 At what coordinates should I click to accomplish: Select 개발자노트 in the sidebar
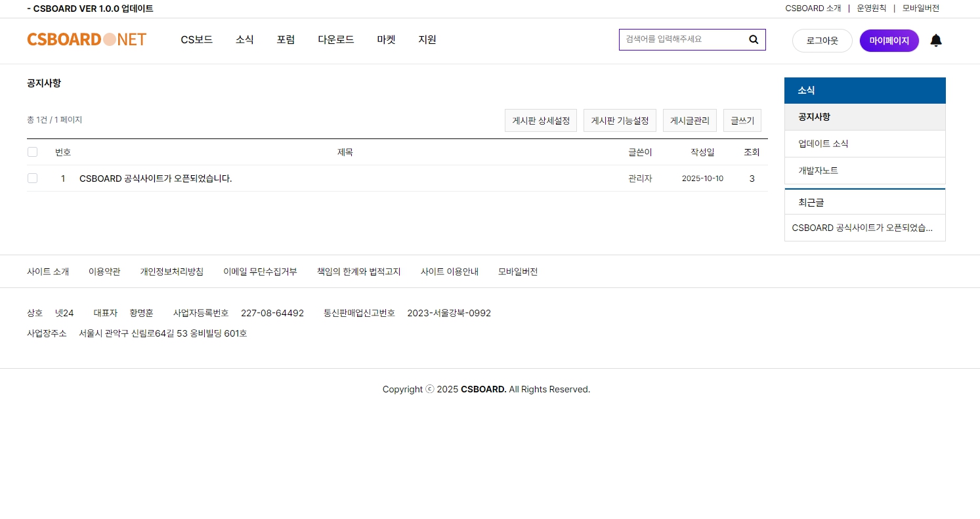pyautogui.click(x=818, y=171)
